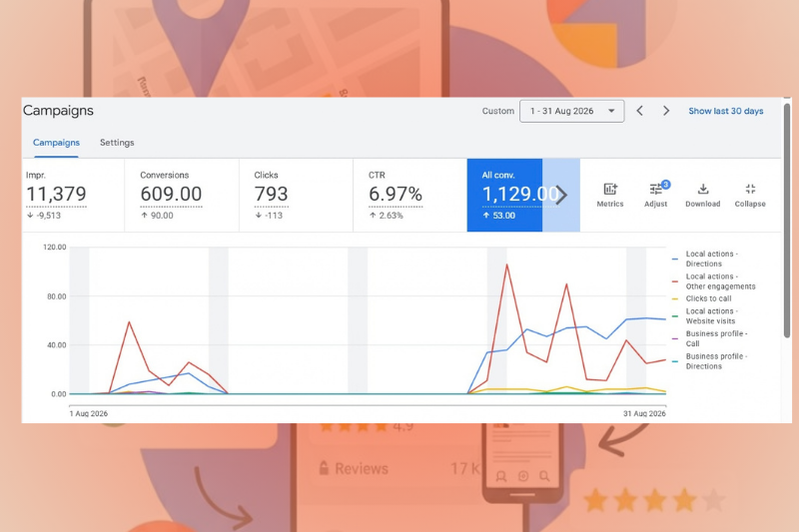Select the Conversions metric card

pos(182,195)
